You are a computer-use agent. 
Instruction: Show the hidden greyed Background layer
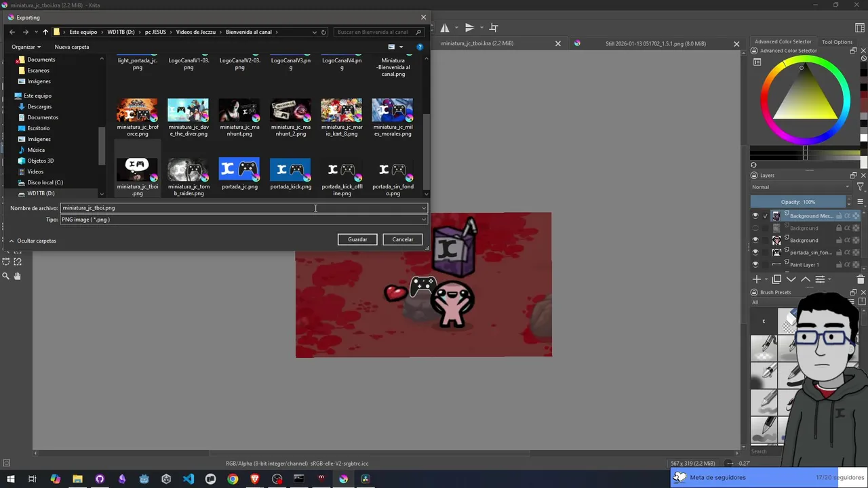[x=755, y=228]
